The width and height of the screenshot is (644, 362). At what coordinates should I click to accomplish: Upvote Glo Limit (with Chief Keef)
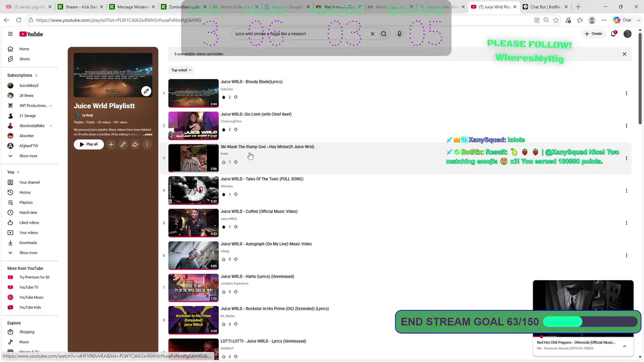(224, 130)
